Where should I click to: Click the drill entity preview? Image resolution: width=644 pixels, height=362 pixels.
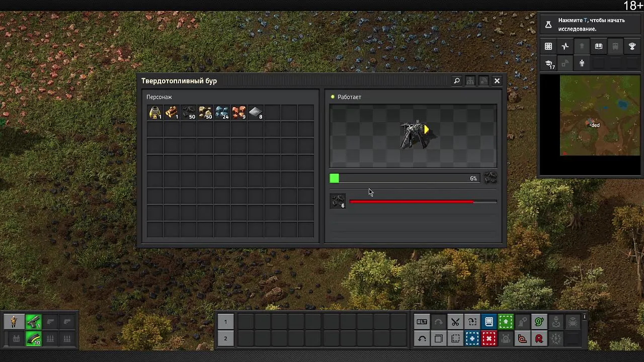point(413,136)
